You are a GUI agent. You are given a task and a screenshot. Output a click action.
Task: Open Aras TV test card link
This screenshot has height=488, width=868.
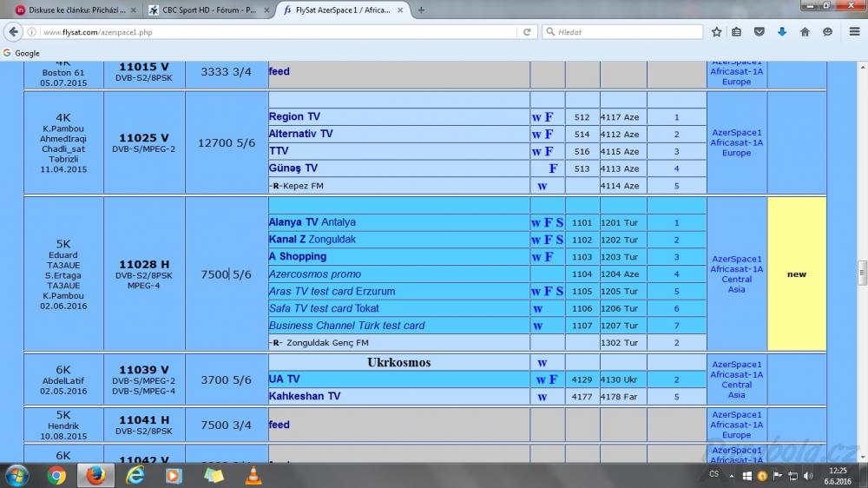pos(311,292)
